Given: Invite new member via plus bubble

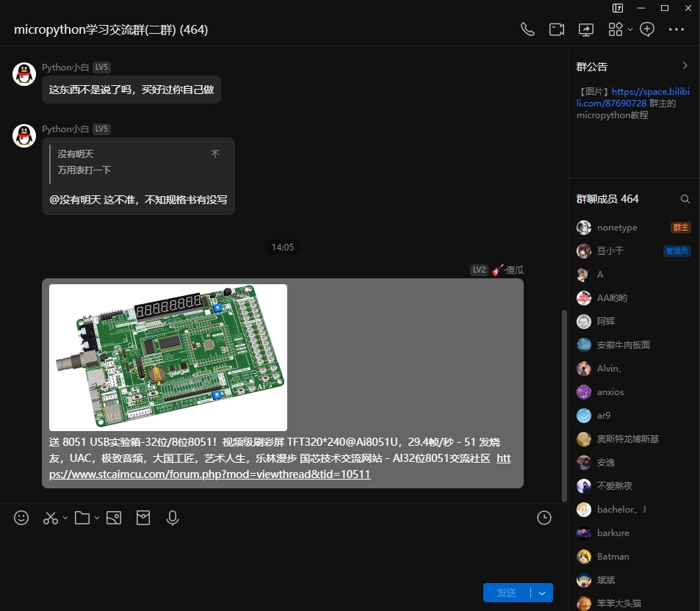Looking at the screenshot, I should 647,29.
